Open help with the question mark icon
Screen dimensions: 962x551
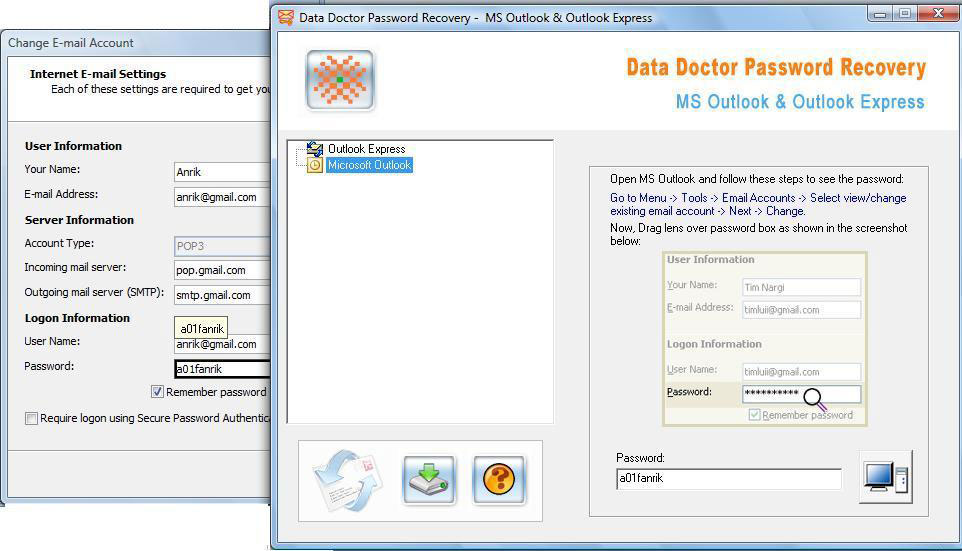pyautogui.click(x=499, y=480)
